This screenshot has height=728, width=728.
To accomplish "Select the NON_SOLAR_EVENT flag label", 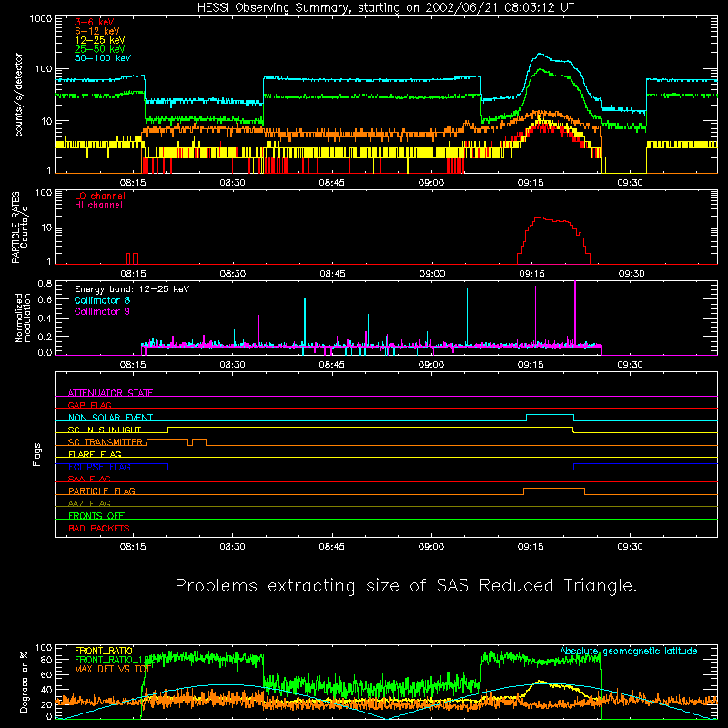I will coord(110,418).
